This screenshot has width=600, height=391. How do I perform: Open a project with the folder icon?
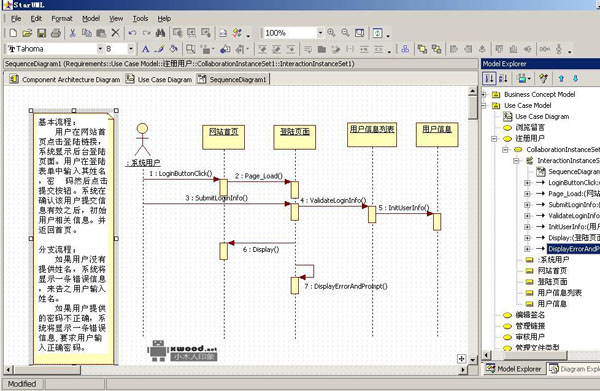point(27,33)
